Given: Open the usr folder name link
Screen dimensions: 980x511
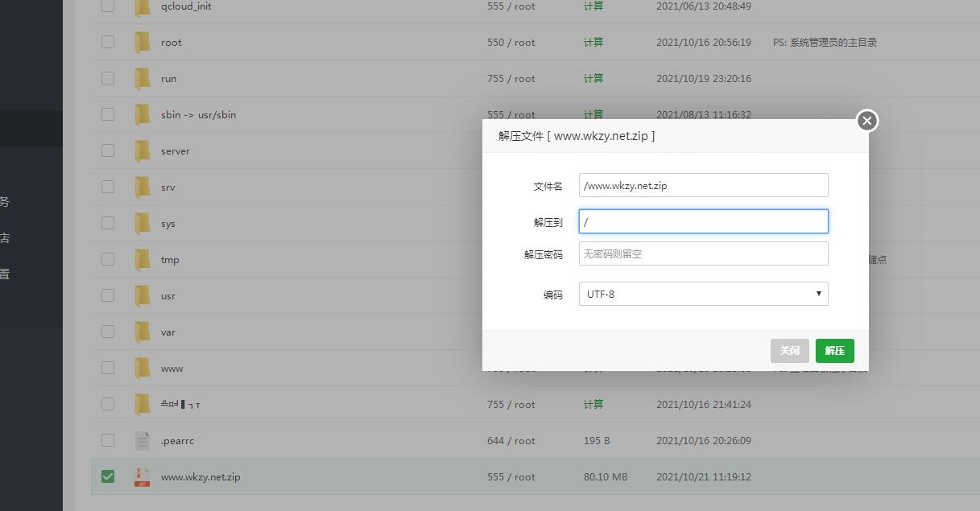Looking at the screenshot, I should click(167, 295).
